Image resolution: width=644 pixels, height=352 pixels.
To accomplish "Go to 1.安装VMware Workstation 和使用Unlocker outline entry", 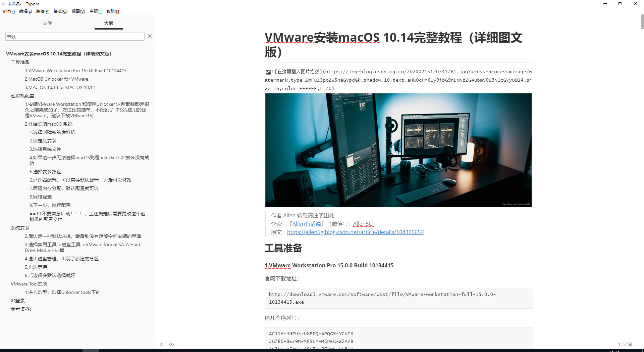I will 87,110.
